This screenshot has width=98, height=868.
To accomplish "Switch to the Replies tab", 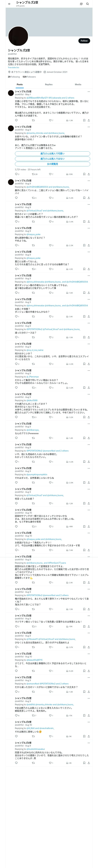I will pos(49,85).
